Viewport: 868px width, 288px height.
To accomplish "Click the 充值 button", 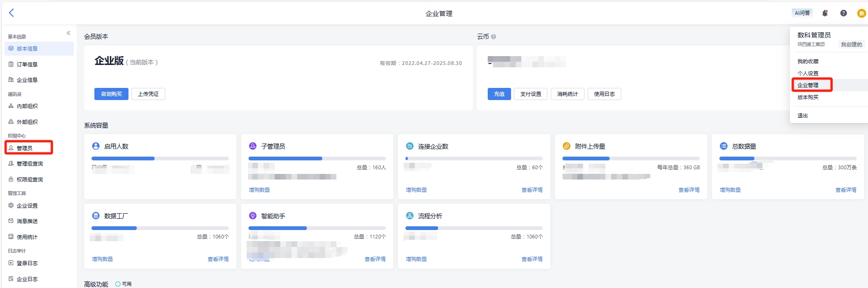I will click(499, 94).
